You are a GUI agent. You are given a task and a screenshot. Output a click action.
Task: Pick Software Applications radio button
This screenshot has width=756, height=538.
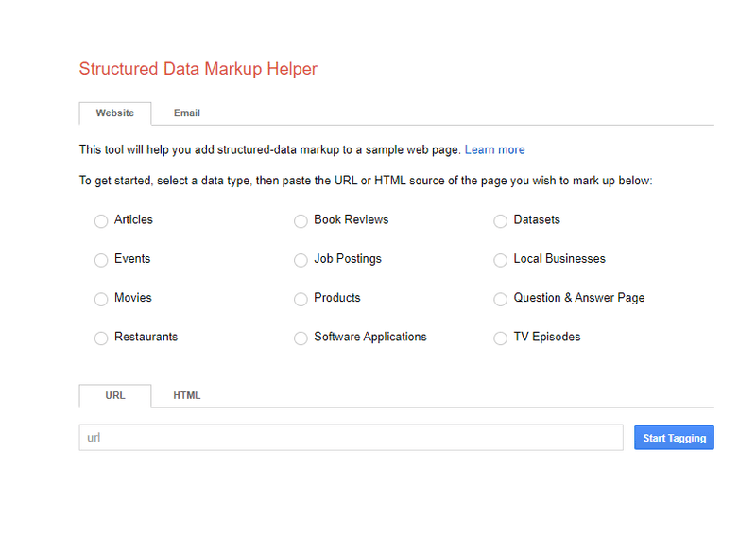(301, 338)
